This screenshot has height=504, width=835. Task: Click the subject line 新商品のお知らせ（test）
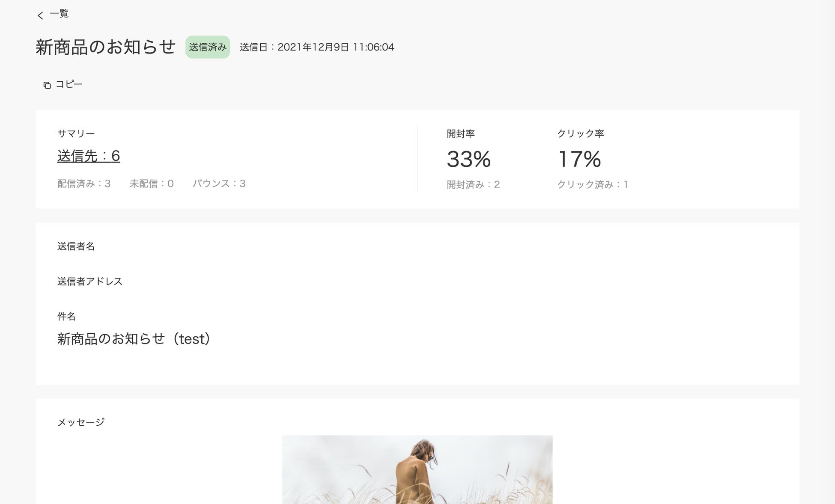pos(134,339)
